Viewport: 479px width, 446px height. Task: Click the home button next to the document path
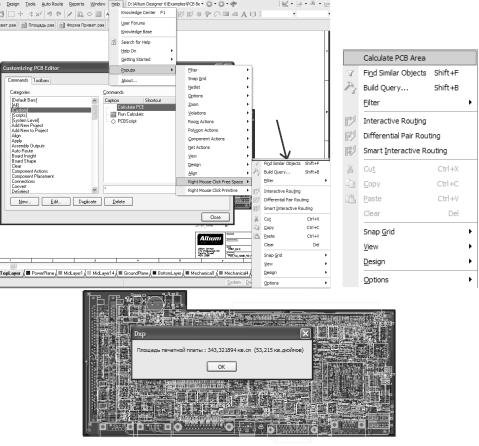click(234, 4)
